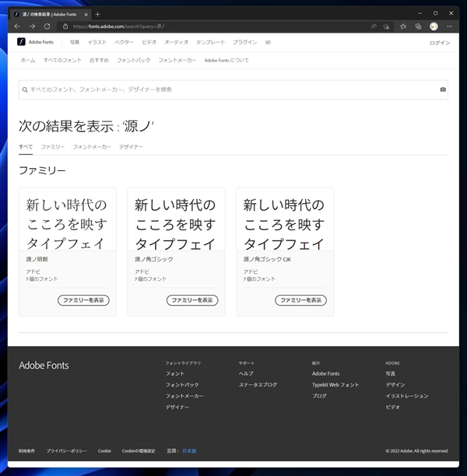The height and width of the screenshot is (476, 467).
Task: Click footer Typekit Web フォント link
Action: tap(335, 385)
